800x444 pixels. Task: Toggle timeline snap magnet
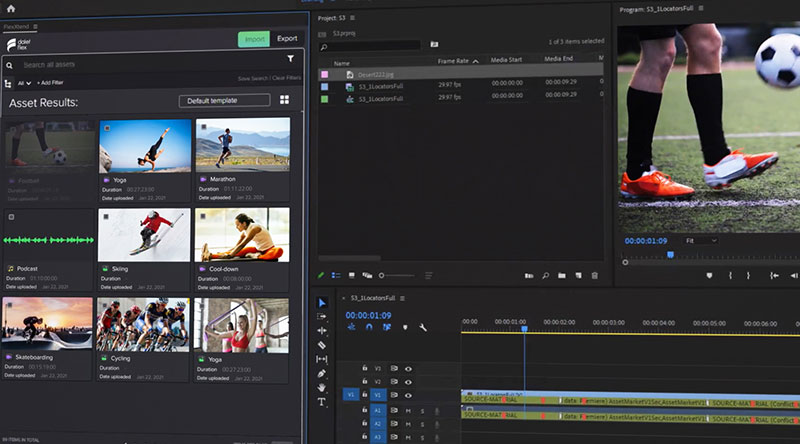(x=369, y=327)
